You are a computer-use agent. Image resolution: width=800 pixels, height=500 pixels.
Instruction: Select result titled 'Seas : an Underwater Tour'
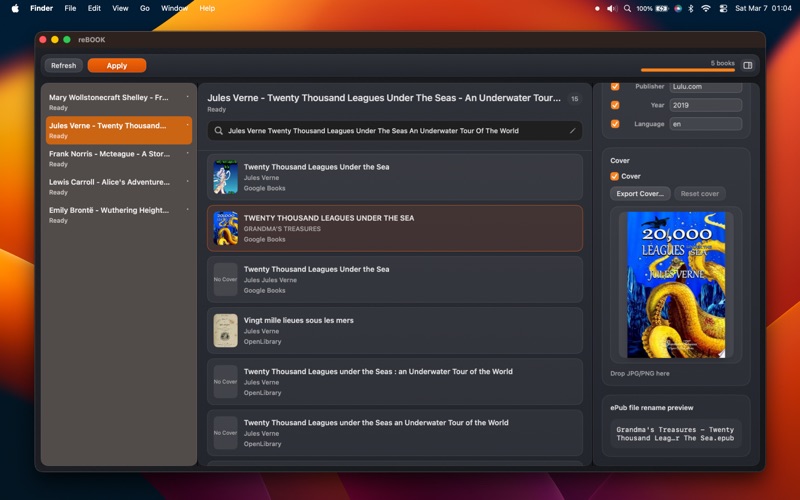point(395,381)
